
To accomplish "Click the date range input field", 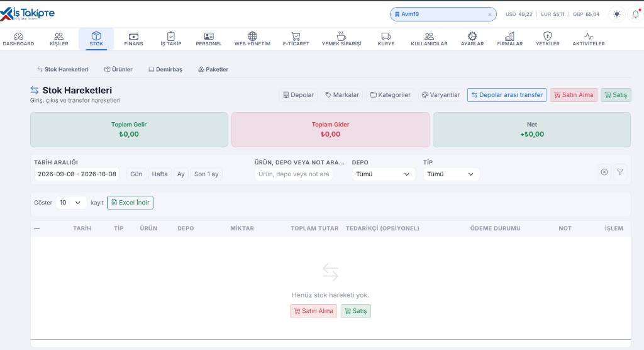I will (x=77, y=174).
